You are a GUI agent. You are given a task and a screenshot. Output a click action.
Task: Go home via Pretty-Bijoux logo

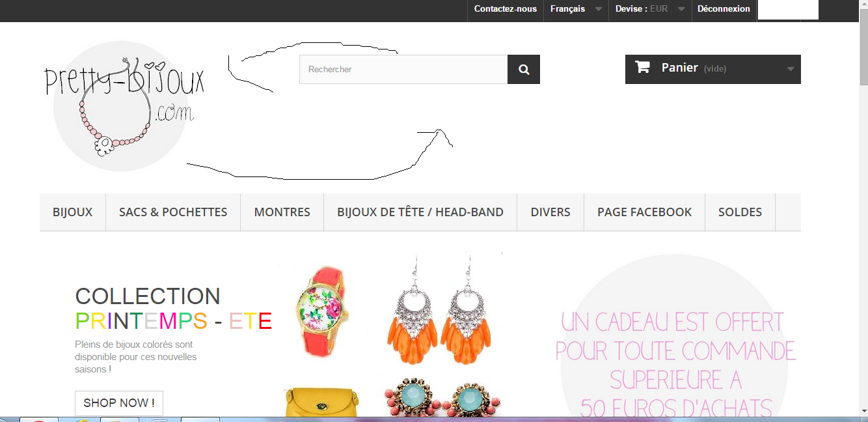tap(124, 107)
